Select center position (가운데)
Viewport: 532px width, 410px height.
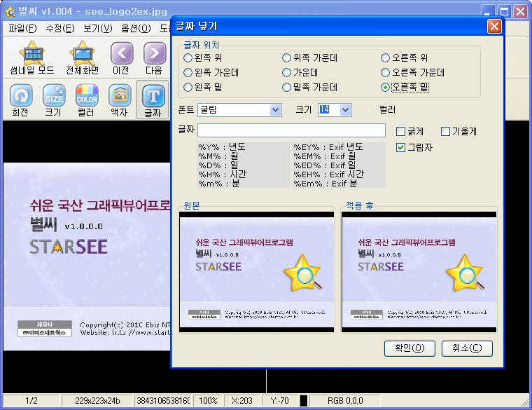click(x=300, y=72)
